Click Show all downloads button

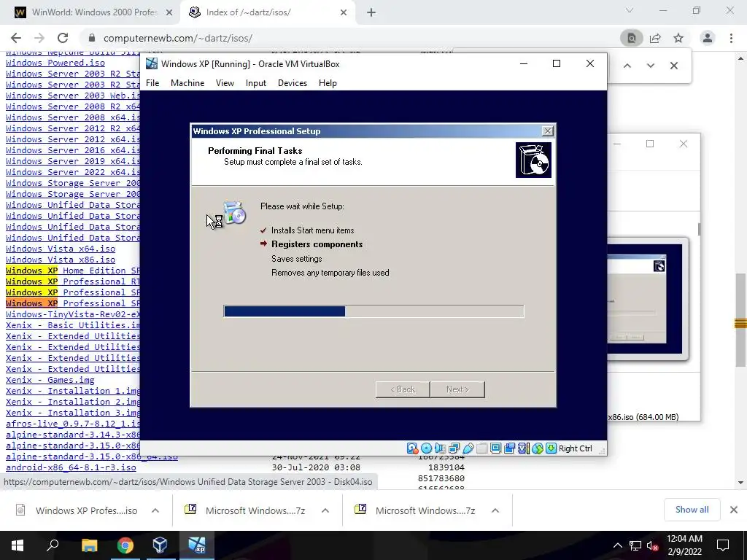(x=692, y=510)
